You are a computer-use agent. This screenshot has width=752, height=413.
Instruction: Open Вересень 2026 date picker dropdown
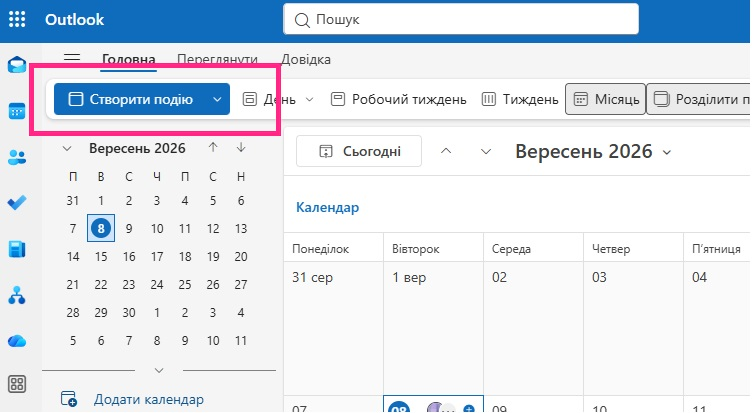click(593, 152)
